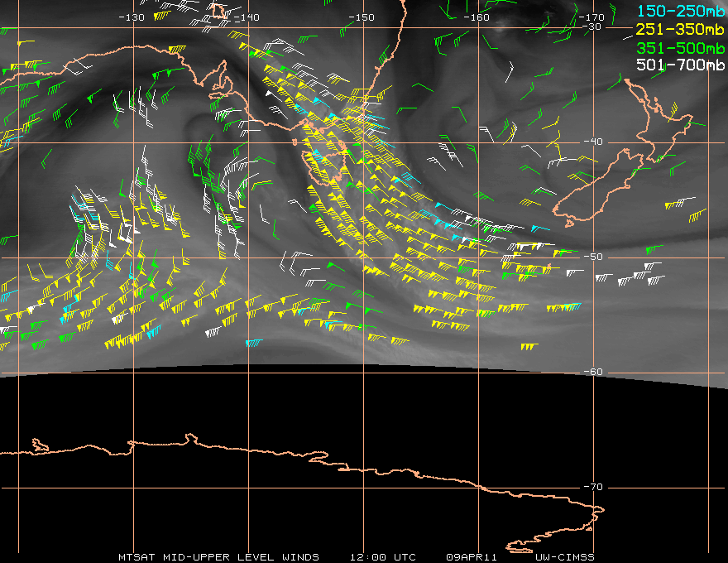This screenshot has width=728, height=563.
Task: Select the green 351-500mb legend label
Action: (680, 48)
